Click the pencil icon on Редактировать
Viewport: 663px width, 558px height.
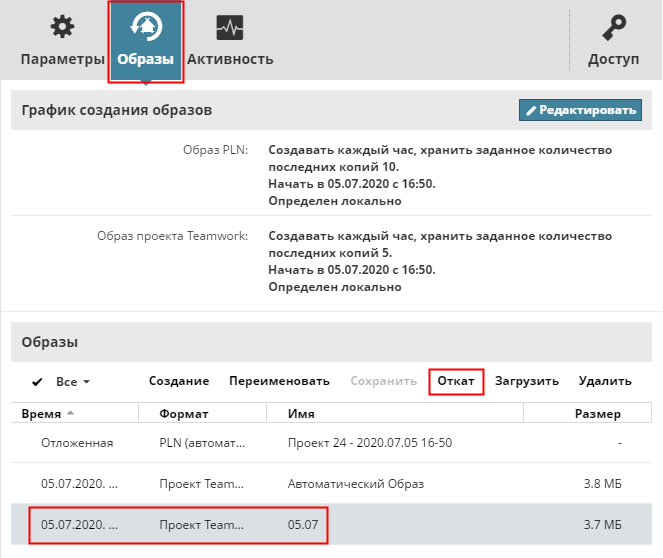pos(532,110)
